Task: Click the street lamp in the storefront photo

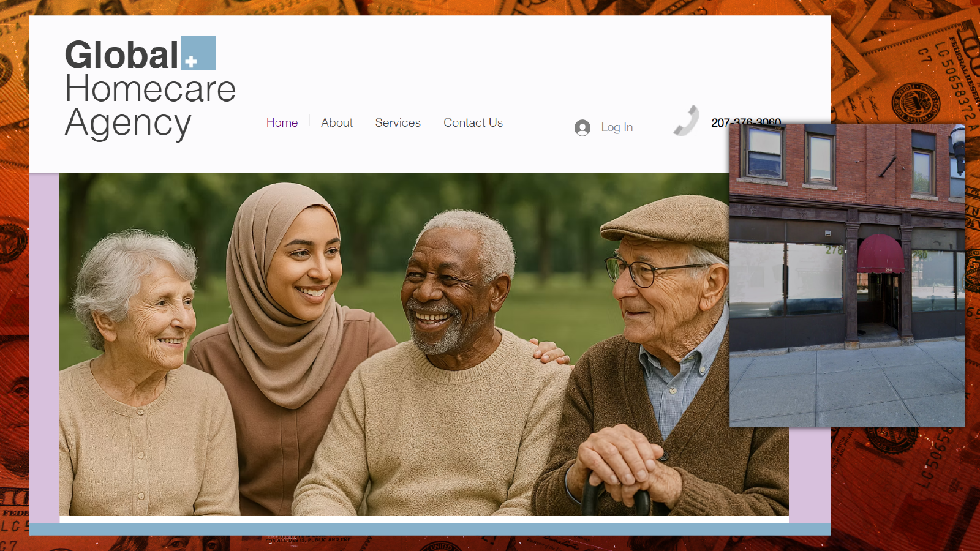Action: 957,148
